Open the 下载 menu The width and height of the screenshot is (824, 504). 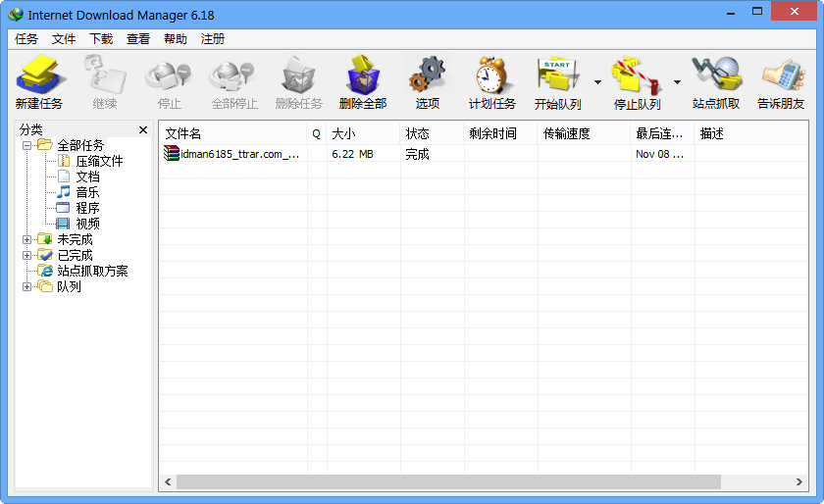pos(101,39)
